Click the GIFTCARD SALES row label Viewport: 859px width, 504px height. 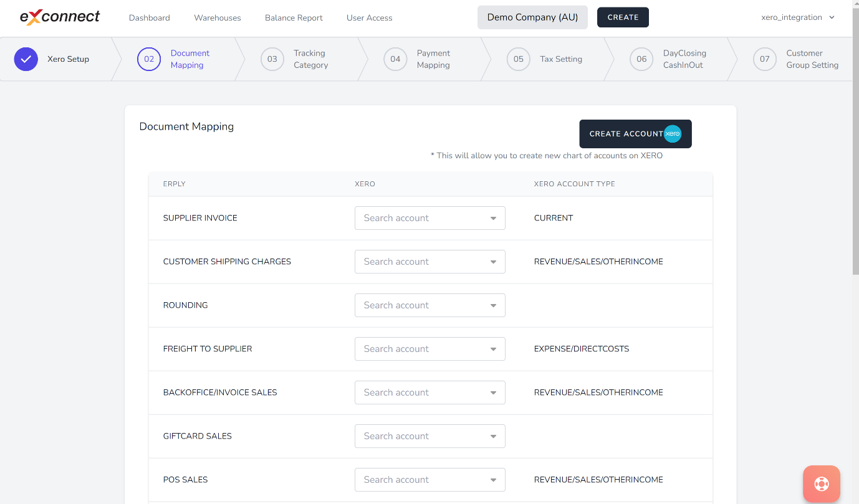(x=197, y=436)
